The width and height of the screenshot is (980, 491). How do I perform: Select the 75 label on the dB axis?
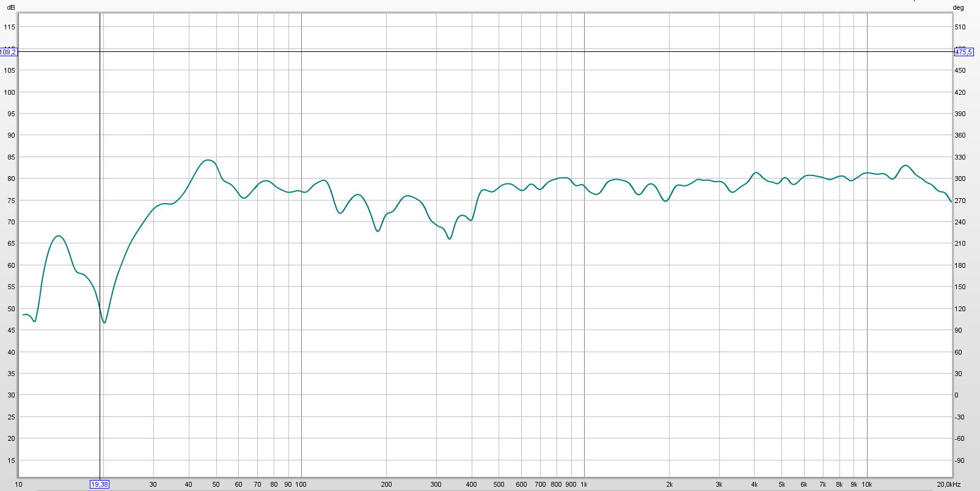11,201
